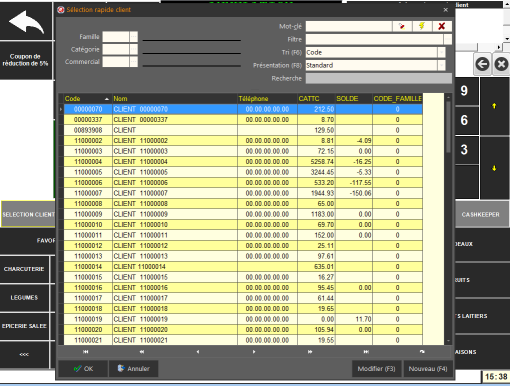This screenshot has width=510, height=386.
Task: Select row CLIENT 11000021
Action: (243, 340)
